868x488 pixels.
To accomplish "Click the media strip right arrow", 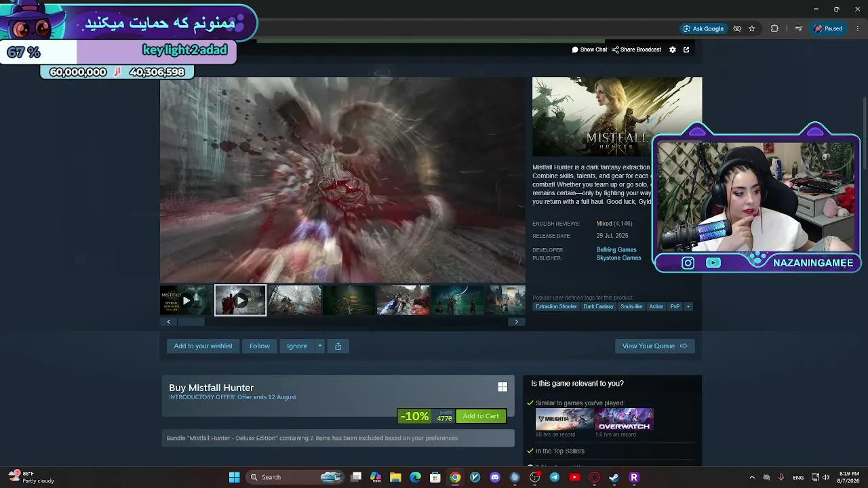I will click(517, 322).
